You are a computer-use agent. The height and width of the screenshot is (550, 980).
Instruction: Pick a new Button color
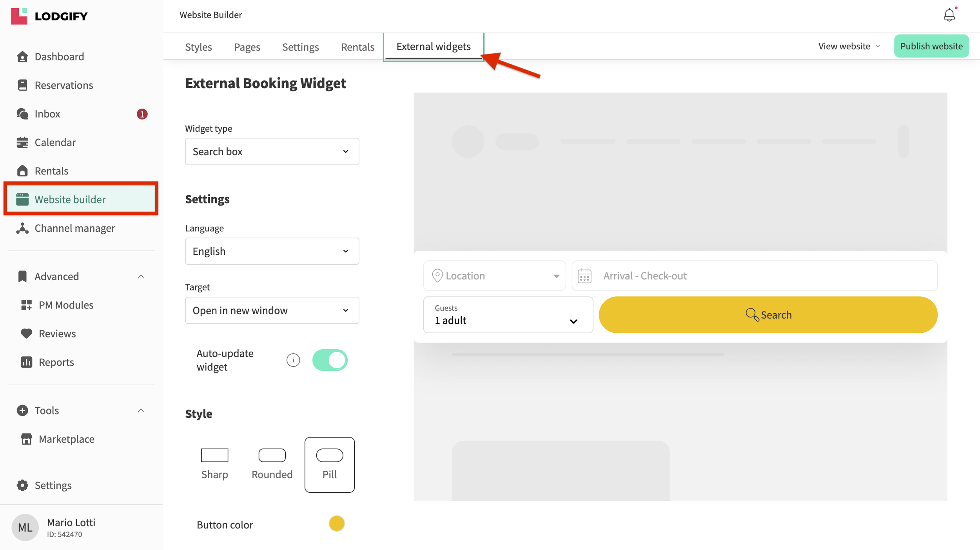tap(336, 523)
